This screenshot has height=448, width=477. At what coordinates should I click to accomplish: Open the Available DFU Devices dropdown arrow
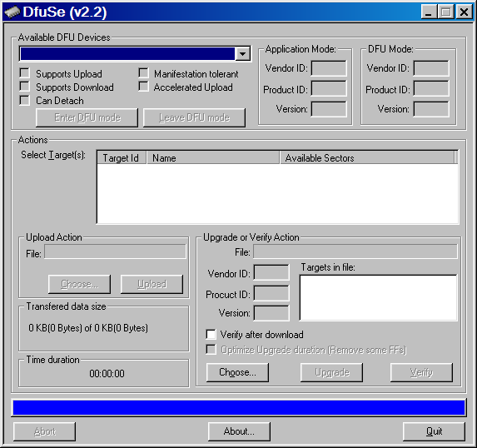[x=242, y=54]
